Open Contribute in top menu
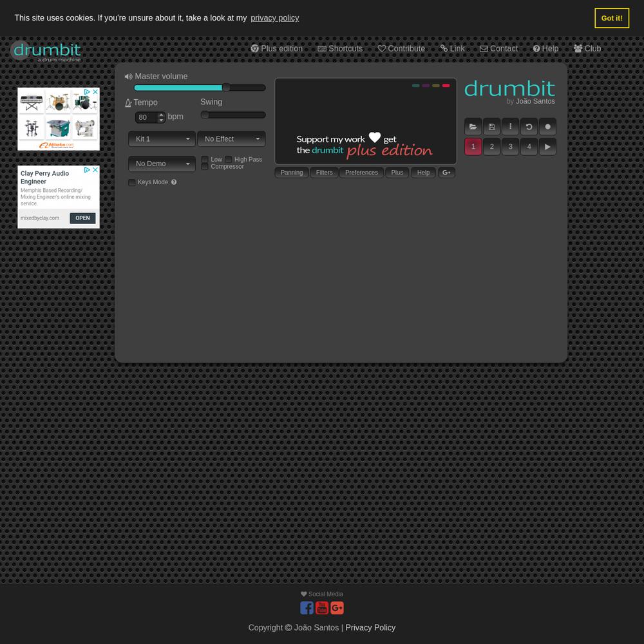This screenshot has height=644, width=644. click(401, 48)
